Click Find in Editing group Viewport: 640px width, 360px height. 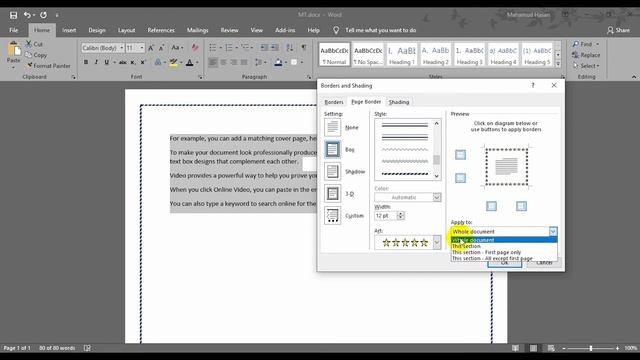(x=583, y=44)
